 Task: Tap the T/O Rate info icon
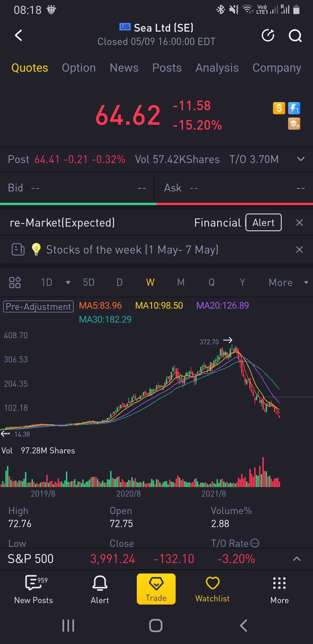click(255, 543)
